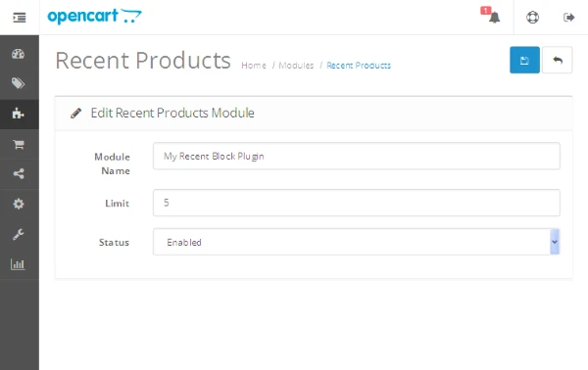Open the sales cart icon in sidebar
The image size is (588, 370).
(19, 144)
